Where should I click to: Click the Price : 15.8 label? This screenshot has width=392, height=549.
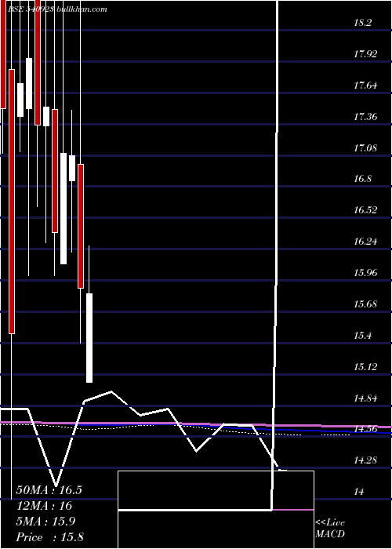click(49, 537)
